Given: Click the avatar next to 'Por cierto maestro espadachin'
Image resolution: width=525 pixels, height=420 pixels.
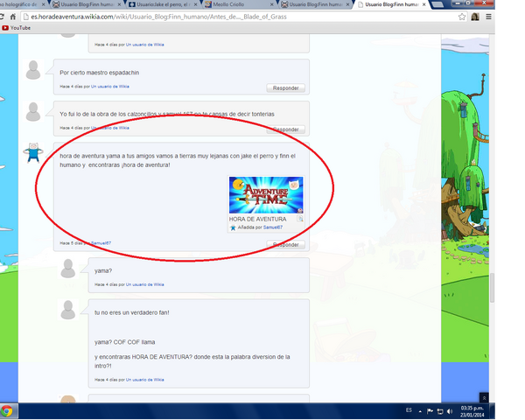Looking at the screenshot, I should tap(33, 70).
